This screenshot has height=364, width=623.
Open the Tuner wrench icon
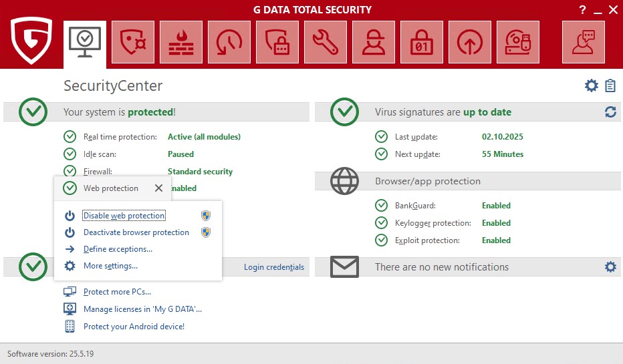[x=326, y=42]
